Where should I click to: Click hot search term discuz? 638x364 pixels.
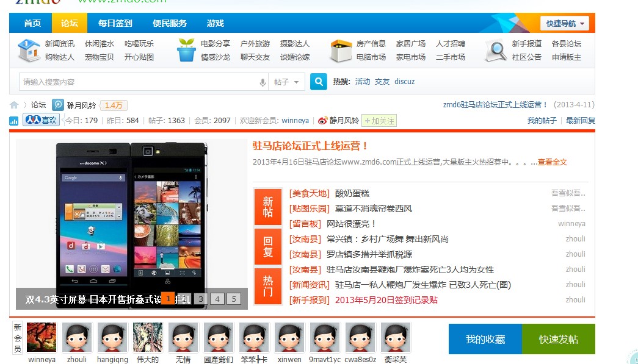coord(404,82)
